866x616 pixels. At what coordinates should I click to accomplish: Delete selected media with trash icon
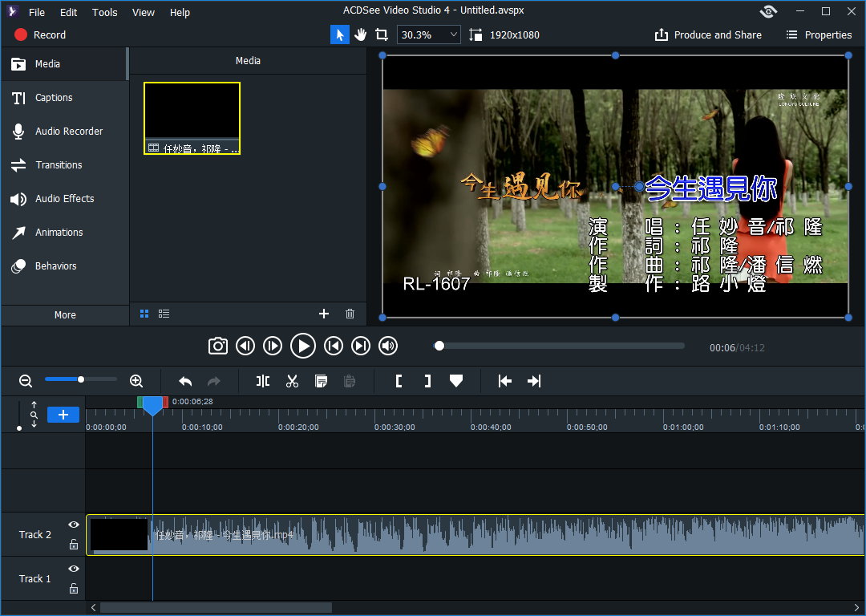[x=350, y=314]
